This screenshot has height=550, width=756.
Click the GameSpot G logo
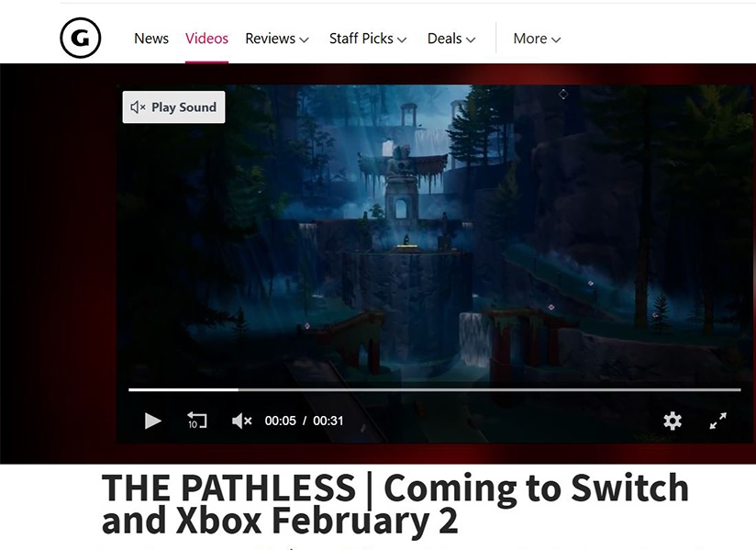[x=81, y=38]
